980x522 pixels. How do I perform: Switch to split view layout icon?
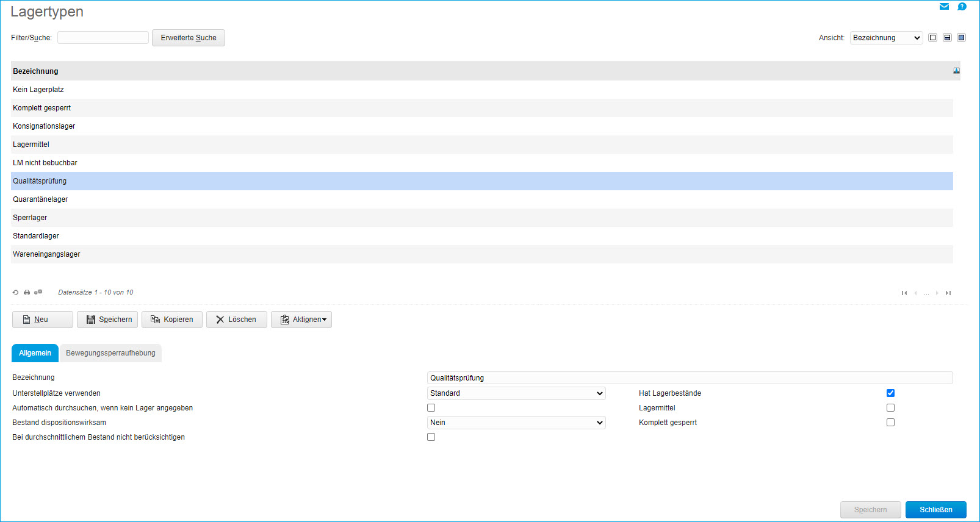(947, 38)
